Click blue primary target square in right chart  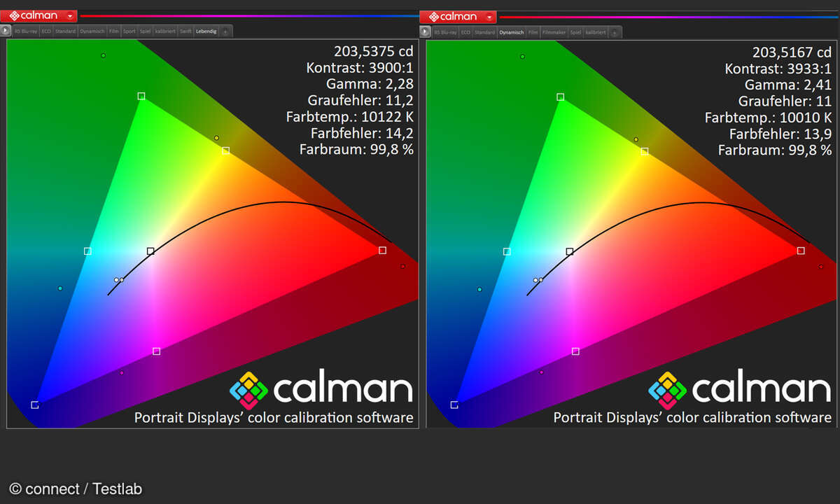click(x=454, y=405)
